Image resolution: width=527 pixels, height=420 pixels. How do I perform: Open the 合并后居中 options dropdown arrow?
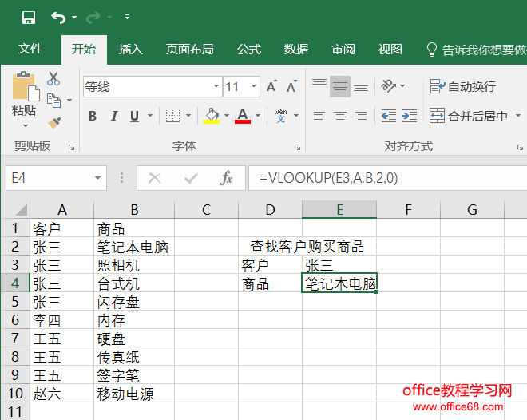coord(518,116)
